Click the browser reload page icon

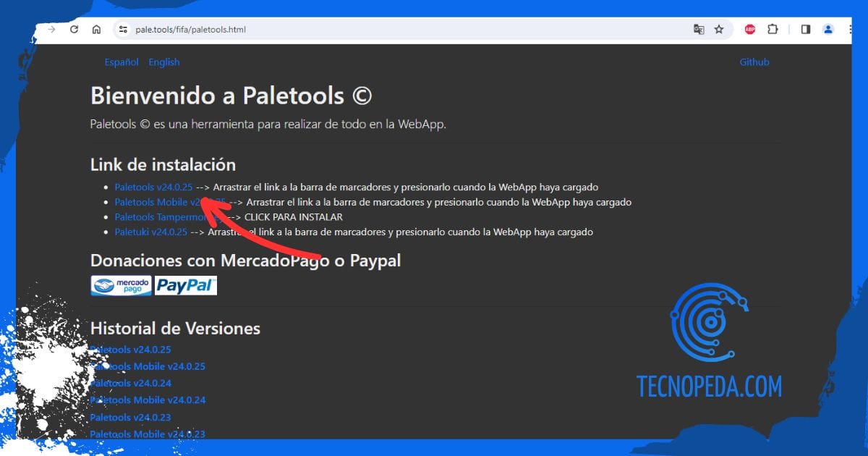[x=74, y=30]
